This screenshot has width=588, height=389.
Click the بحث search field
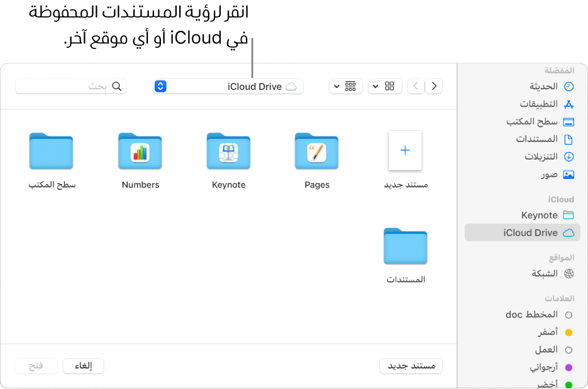[x=71, y=87]
